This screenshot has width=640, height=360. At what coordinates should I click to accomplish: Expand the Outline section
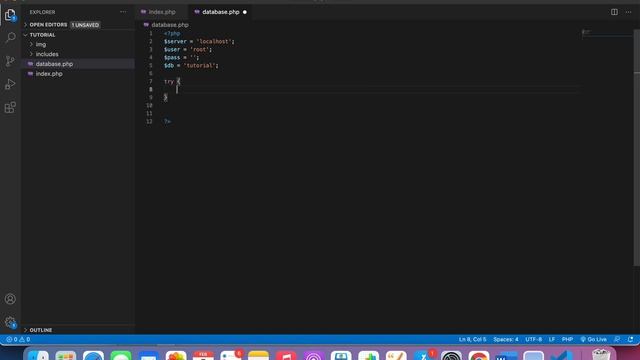tap(40, 330)
